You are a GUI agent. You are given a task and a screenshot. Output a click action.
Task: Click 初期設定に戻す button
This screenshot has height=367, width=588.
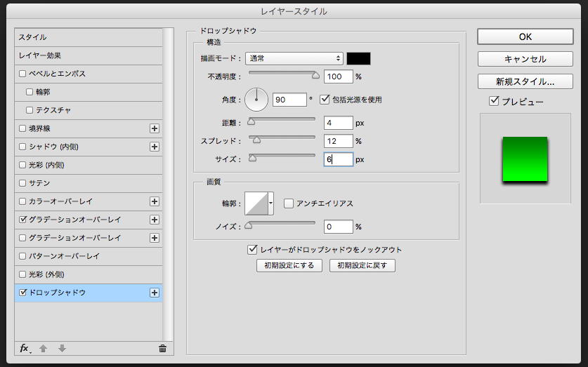pos(362,265)
